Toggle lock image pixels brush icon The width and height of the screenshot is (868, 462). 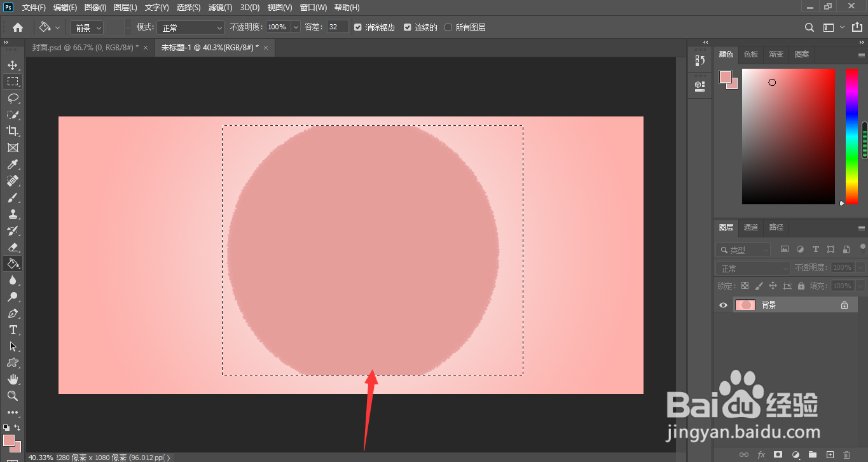759,286
